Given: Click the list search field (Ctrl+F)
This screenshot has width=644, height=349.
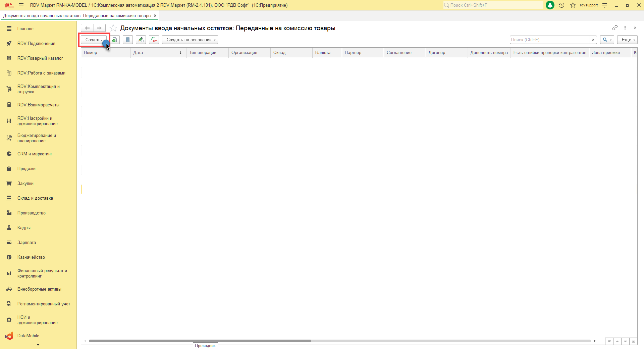Looking at the screenshot, I should click(550, 40).
